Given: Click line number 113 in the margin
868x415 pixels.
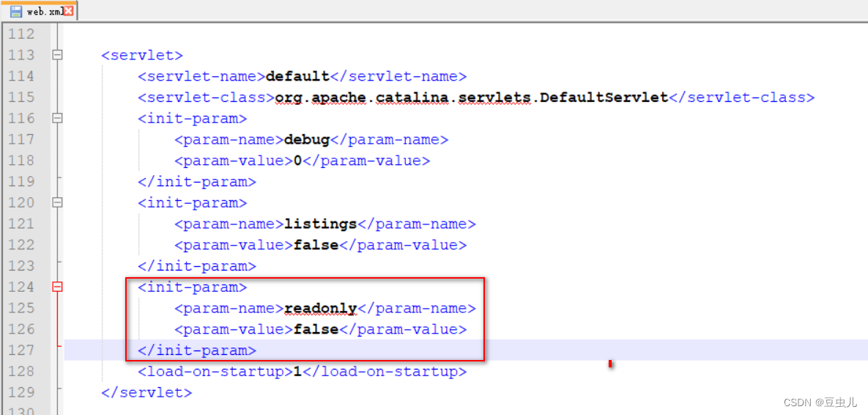Looking at the screenshot, I should (x=21, y=55).
